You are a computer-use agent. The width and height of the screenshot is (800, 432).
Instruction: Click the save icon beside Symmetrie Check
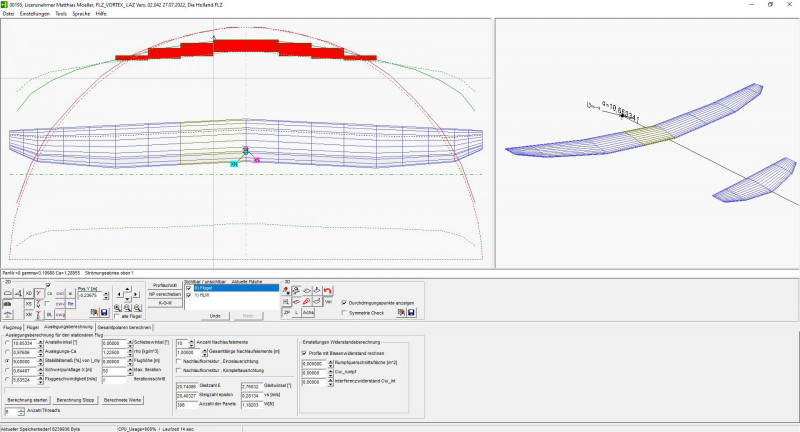pos(412,312)
